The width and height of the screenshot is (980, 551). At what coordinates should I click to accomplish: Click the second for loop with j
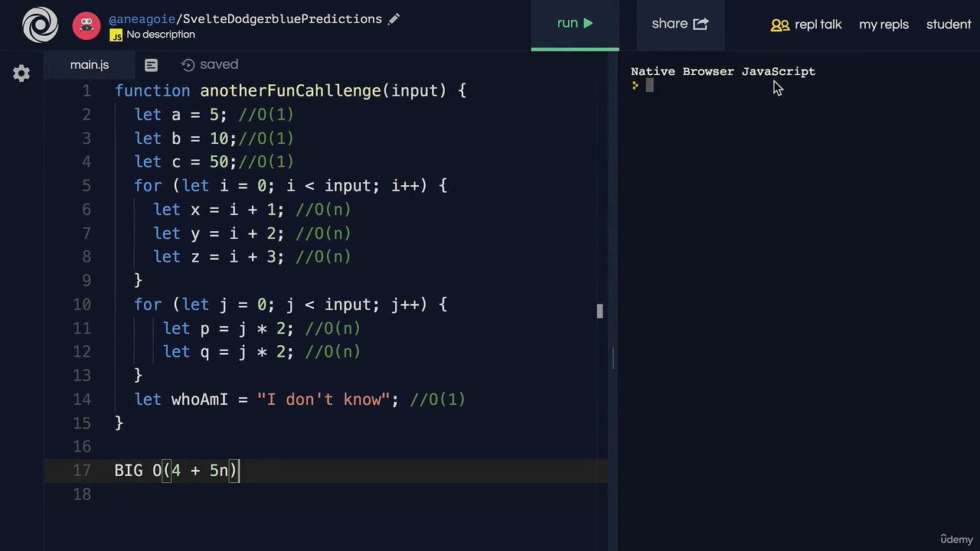coord(290,305)
